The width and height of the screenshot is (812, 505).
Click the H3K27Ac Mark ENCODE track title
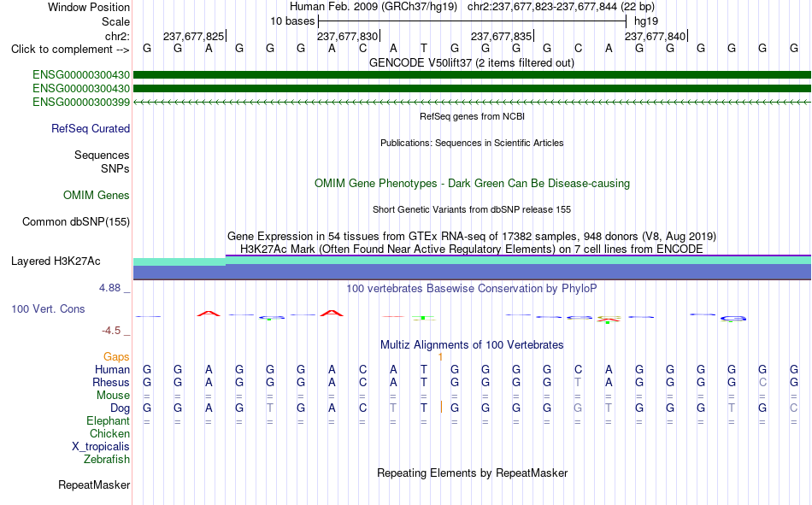coord(472,250)
